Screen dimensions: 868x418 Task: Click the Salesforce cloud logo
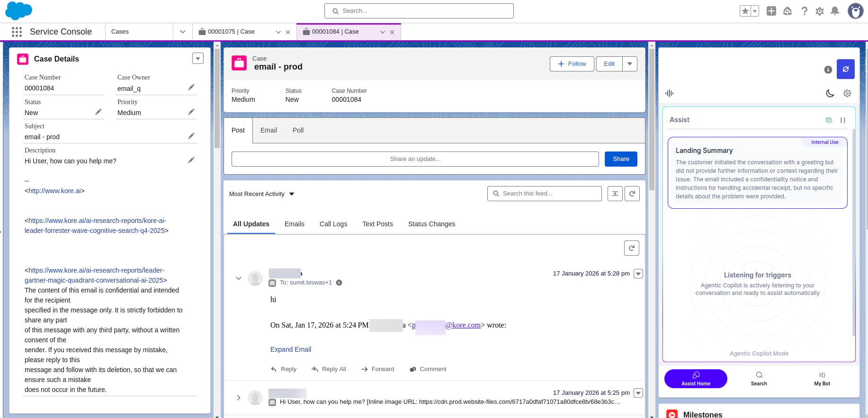point(18,10)
